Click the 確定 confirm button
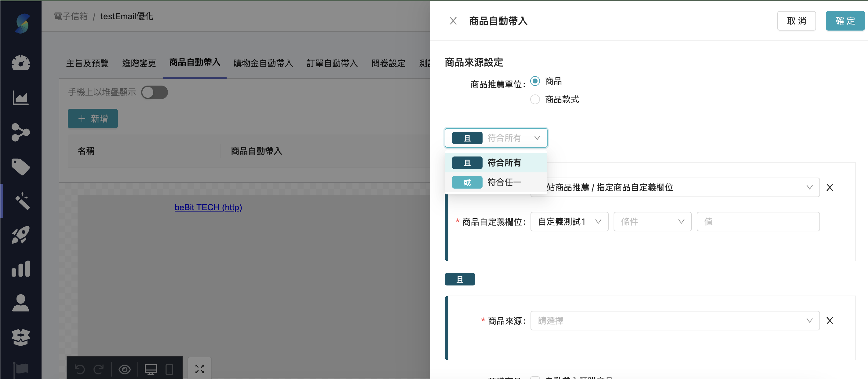 click(x=845, y=20)
